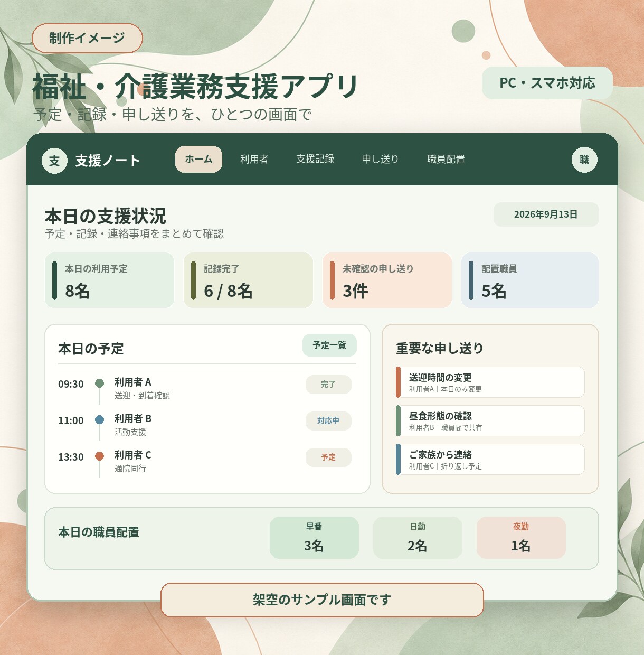Click the 早番 3名 shift card
644x655 pixels.
point(314,538)
